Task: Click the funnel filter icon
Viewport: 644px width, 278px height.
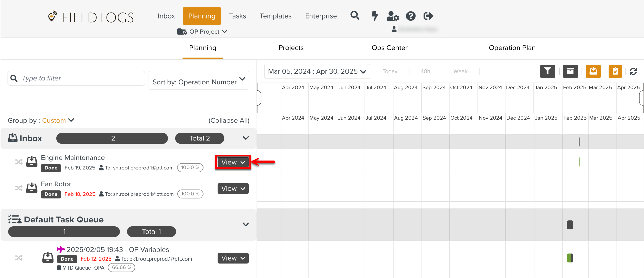Action: [x=547, y=71]
